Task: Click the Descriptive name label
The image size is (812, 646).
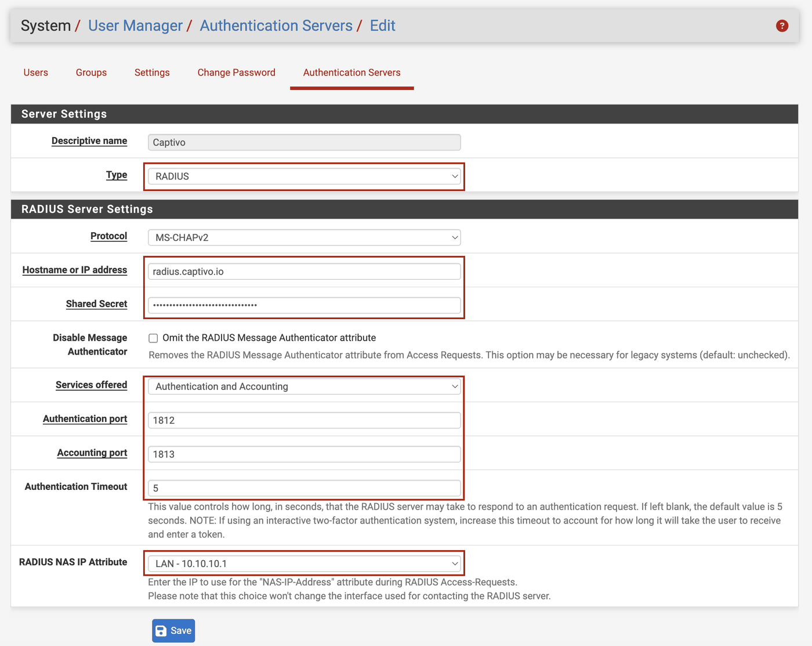Action: coord(89,141)
